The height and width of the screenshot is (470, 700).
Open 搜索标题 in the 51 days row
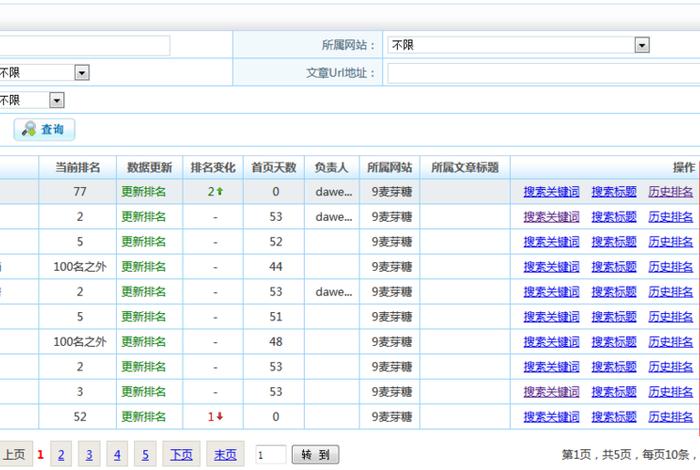(614, 317)
